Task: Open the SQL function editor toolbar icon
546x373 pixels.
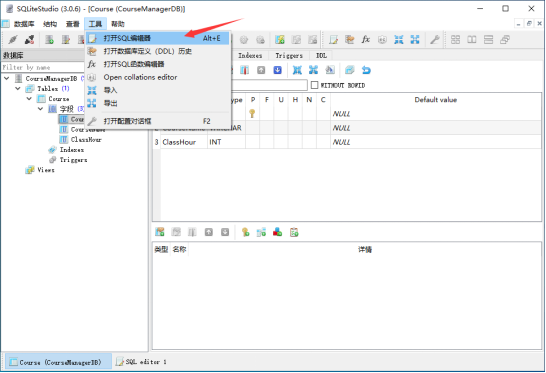Action: click(x=366, y=39)
